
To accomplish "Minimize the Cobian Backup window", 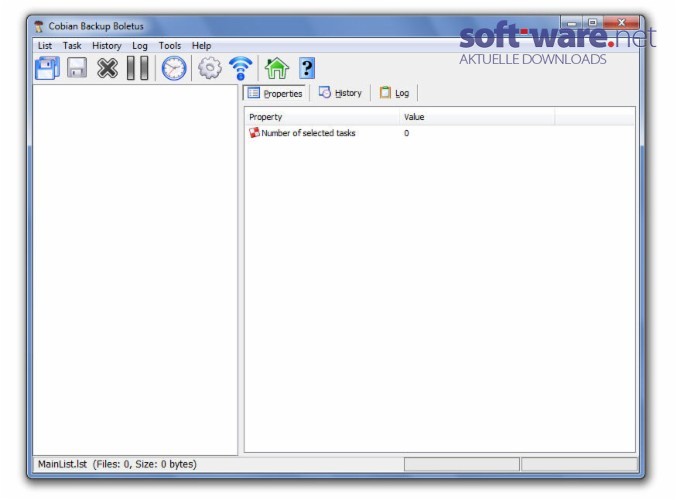I will pyautogui.click(x=572, y=22).
